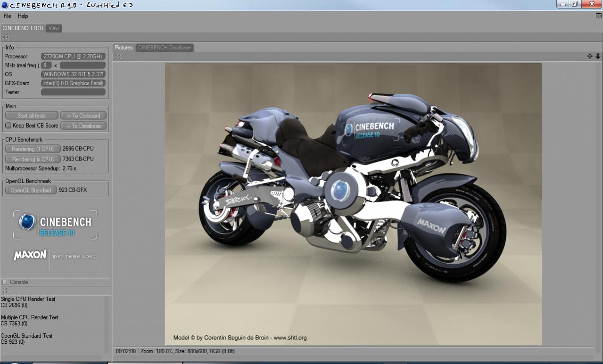Toggle the Console checkbox
Image resolution: width=603 pixels, height=364 pixels.
[x=5, y=282]
